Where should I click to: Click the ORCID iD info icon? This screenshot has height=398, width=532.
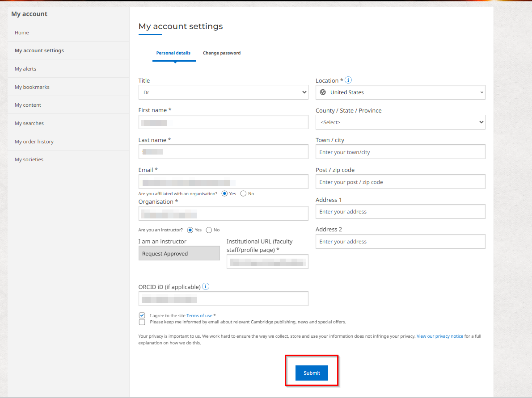tap(206, 286)
